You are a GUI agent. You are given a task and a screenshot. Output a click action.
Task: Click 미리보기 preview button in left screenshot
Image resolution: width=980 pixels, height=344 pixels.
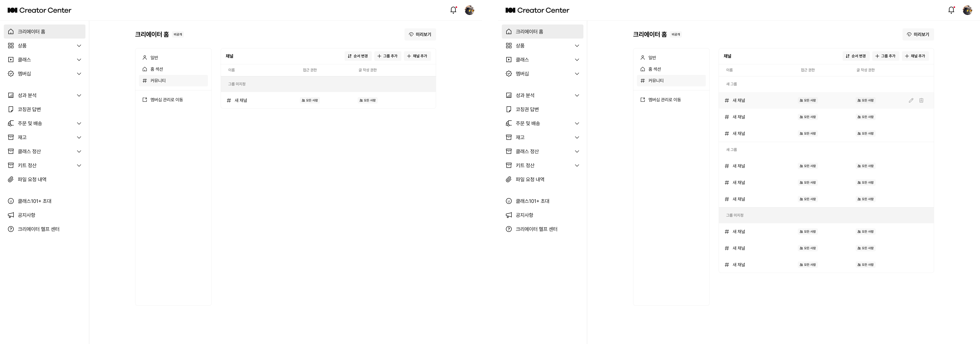(x=420, y=35)
